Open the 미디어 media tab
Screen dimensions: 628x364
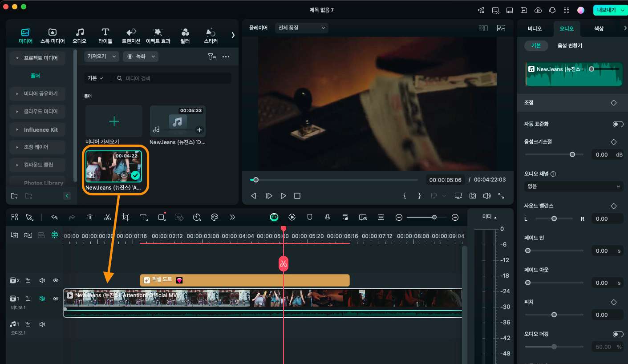tap(25, 36)
